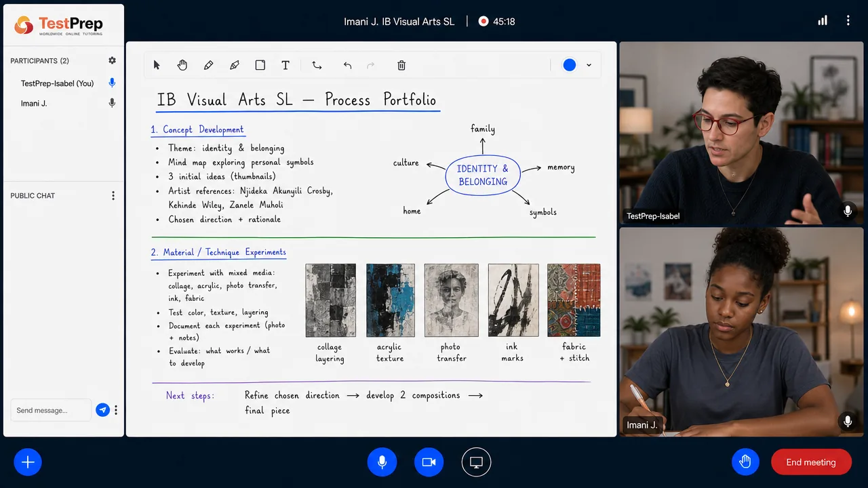
Task: Toggle Imani J.'s microphone in participants list
Action: pyautogui.click(x=112, y=104)
